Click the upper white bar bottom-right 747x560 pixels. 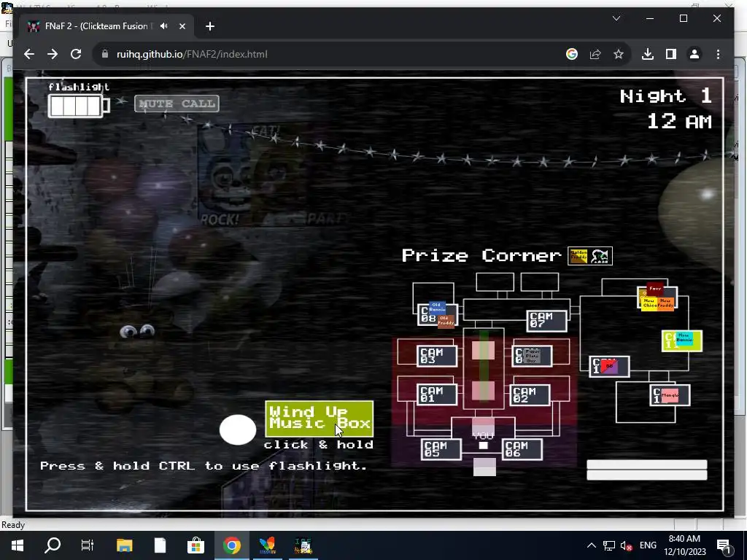coord(647,464)
